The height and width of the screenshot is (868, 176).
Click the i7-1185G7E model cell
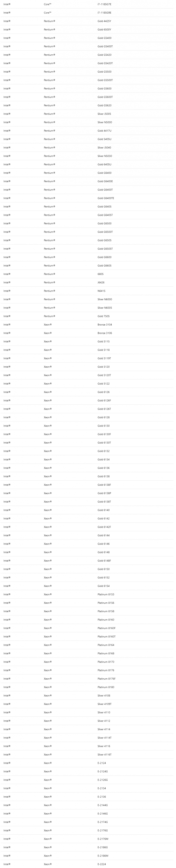(104, 4)
